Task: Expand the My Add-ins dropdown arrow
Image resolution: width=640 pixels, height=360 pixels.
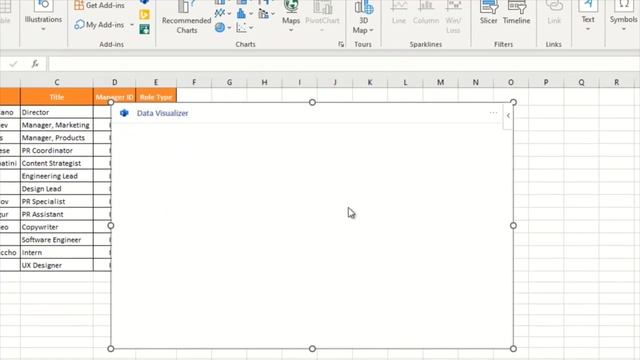Action: 132,25
